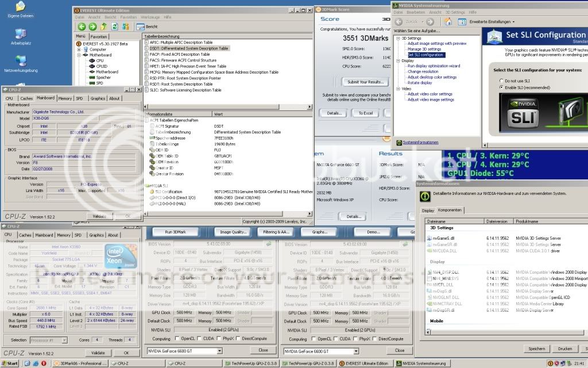The image size is (588, 368).
Task: Open a report via the Bericht toolbar icon
Action: point(141,26)
